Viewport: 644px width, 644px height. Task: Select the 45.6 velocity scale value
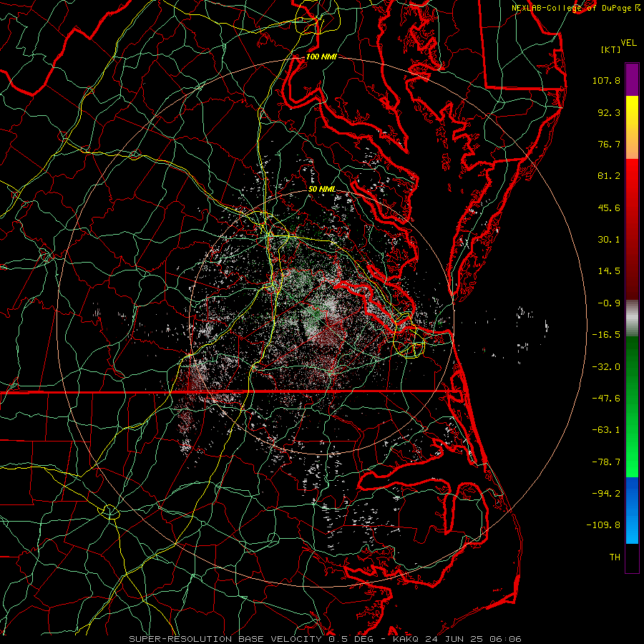click(x=609, y=208)
